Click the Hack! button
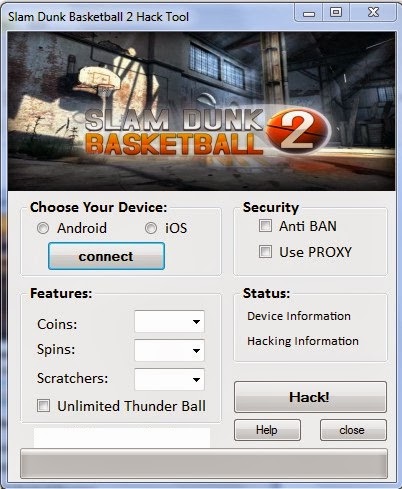The image size is (402, 489). click(310, 397)
